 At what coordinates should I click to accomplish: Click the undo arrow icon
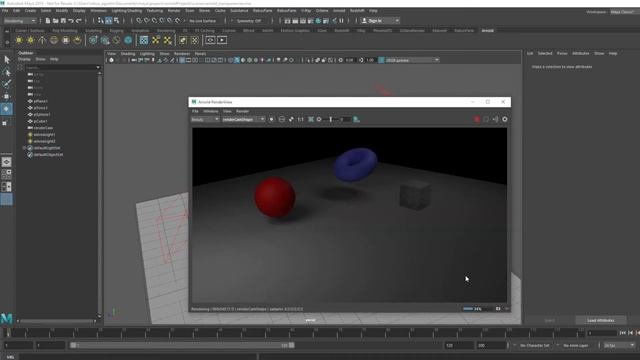[71, 21]
